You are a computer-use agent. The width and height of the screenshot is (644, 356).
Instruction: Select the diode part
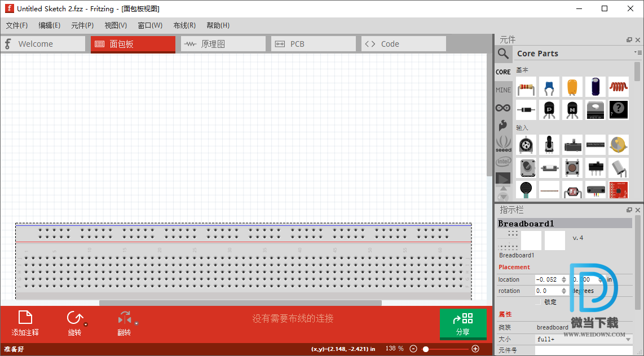(526, 110)
